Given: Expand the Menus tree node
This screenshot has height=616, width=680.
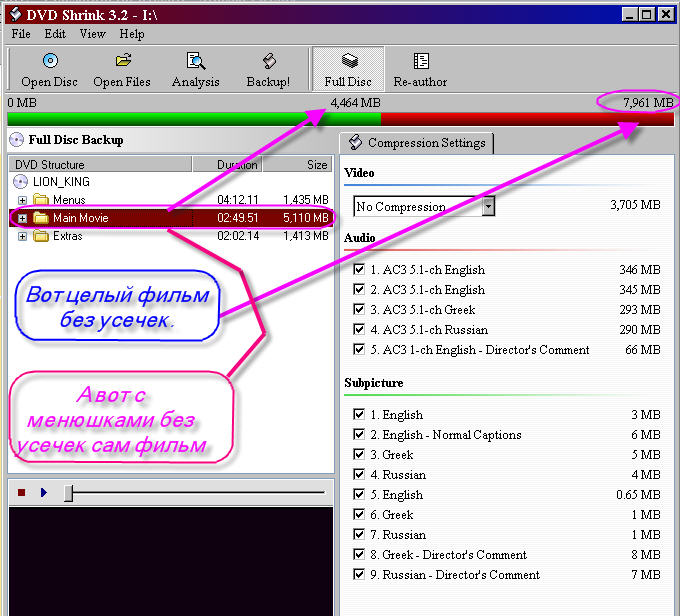Looking at the screenshot, I should (22, 200).
